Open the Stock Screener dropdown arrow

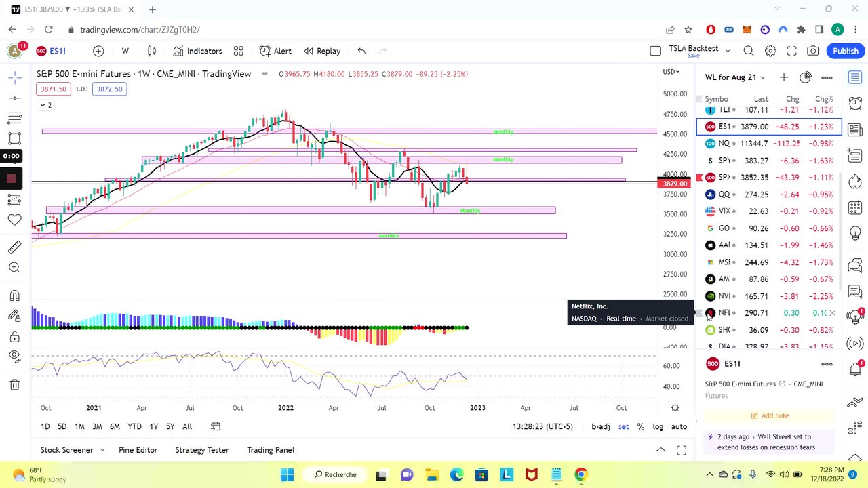coord(102,450)
